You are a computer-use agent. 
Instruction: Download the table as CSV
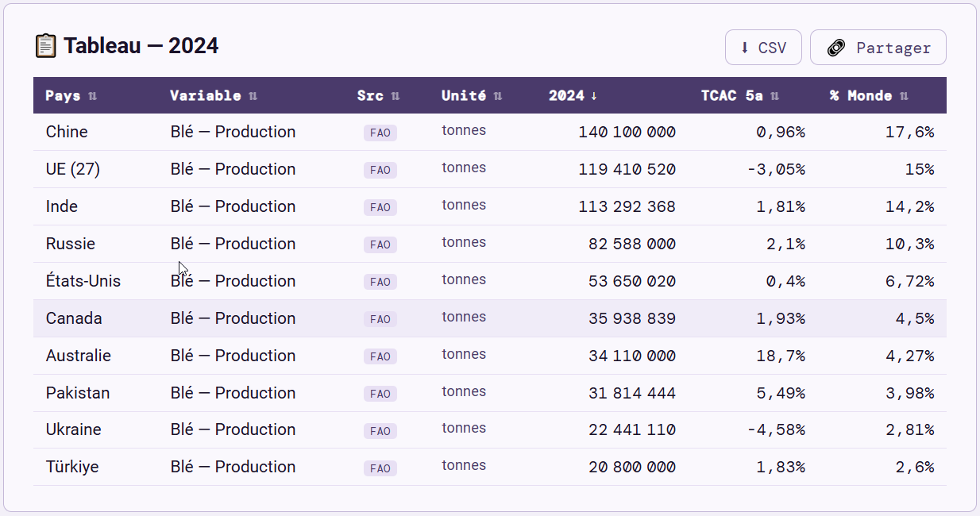click(x=762, y=48)
